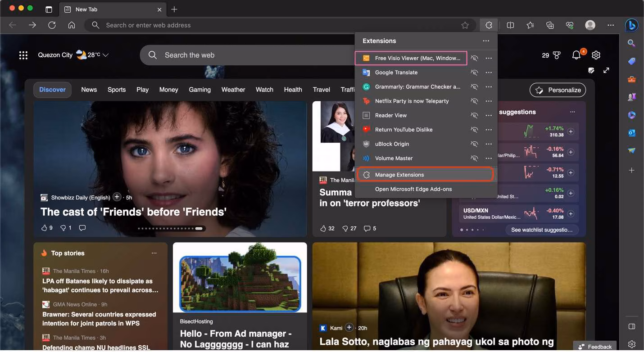Open the Microsoft 365 sidebar icon
Screen dimensions: 644x352
[631, 115]
